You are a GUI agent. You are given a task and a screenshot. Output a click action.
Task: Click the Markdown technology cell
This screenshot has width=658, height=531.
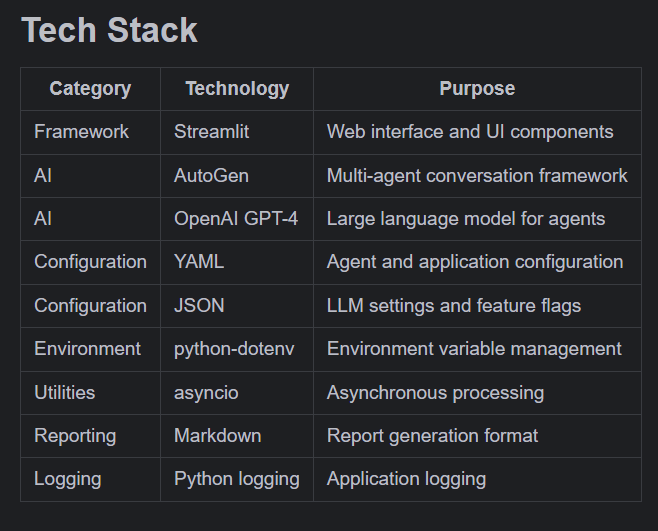point(237,436)
